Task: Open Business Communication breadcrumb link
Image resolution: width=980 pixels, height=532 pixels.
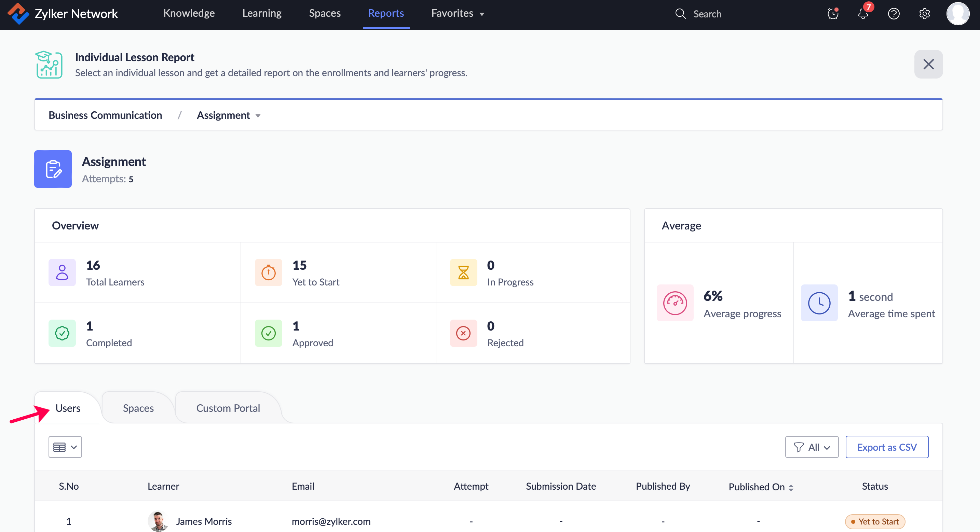Action: (x=105, y=115)
